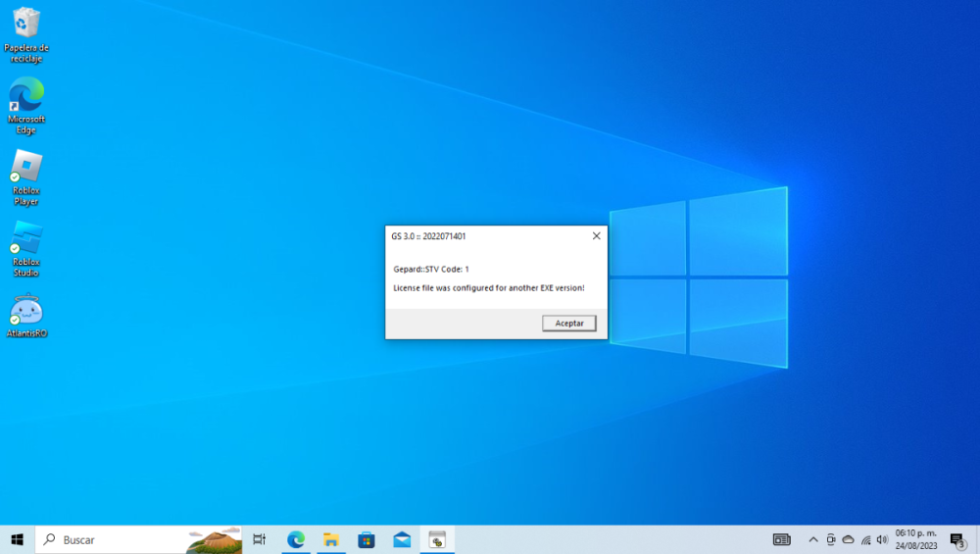The width and height of the screenshot is (980, 554).
Task: Close the GS 3.0 error dialog
Action: click(x=596, y=236)
